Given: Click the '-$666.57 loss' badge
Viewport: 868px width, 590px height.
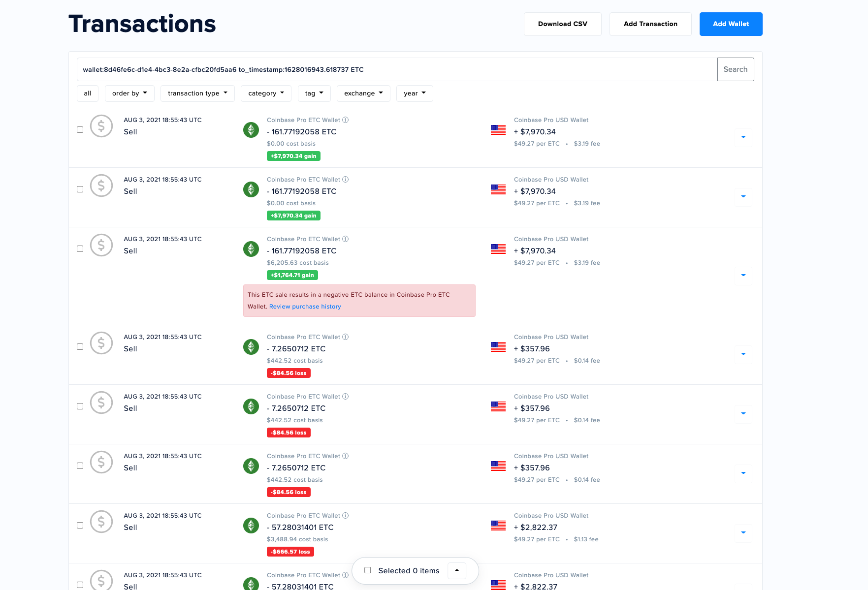Looking at the screenshot, I should 290,552.
